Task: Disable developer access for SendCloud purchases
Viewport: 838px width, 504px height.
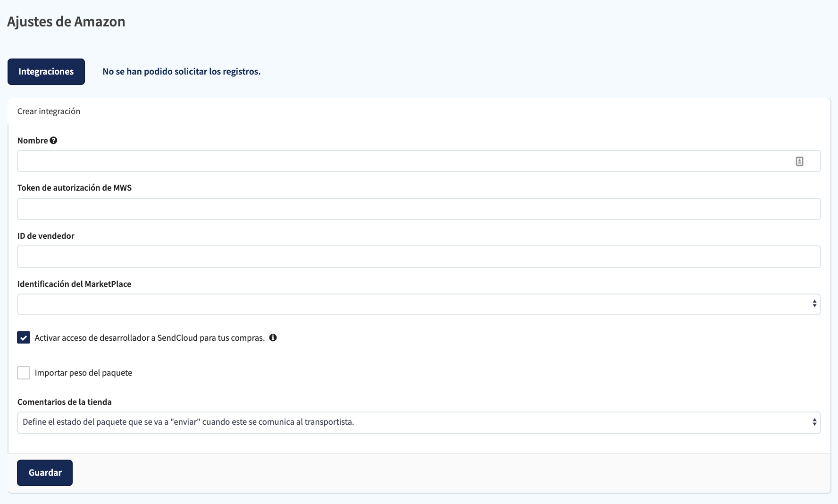Action: coord(24,337)
